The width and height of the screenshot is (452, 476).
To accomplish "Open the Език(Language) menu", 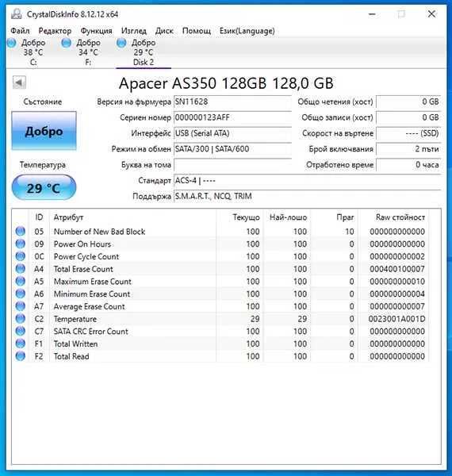I will [x=247, y=31].
